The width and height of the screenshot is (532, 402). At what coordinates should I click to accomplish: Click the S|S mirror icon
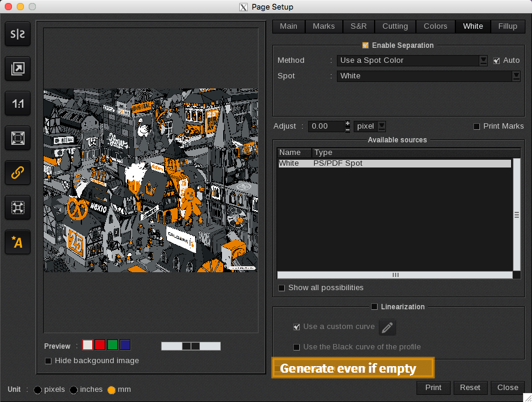pos(17,35)
